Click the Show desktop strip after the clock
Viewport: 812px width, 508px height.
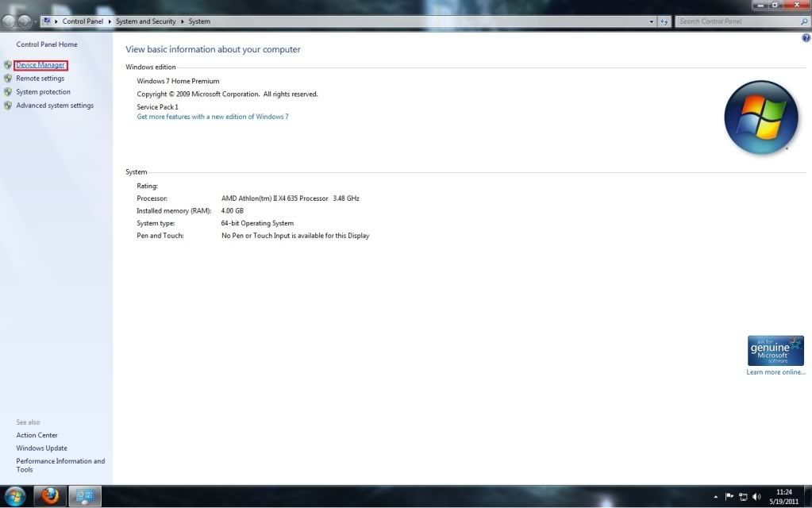tap(808, 497)
